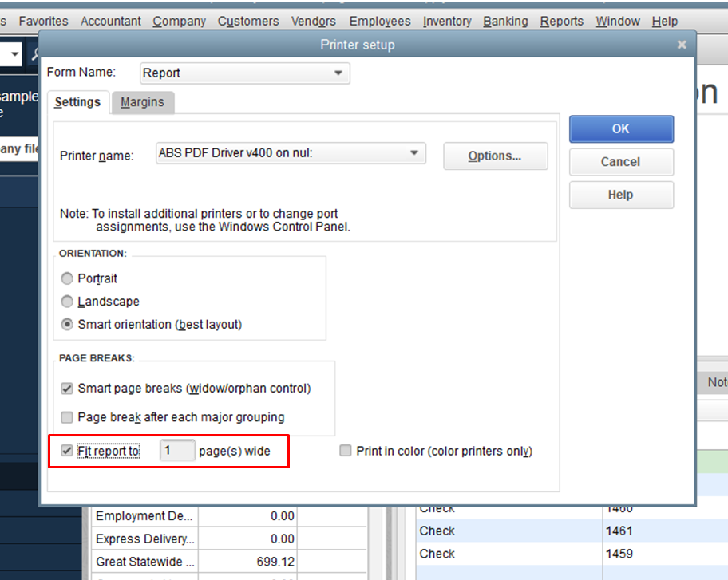Open the Printer name dropdown

pyautogui.click(x=291, y=153)
